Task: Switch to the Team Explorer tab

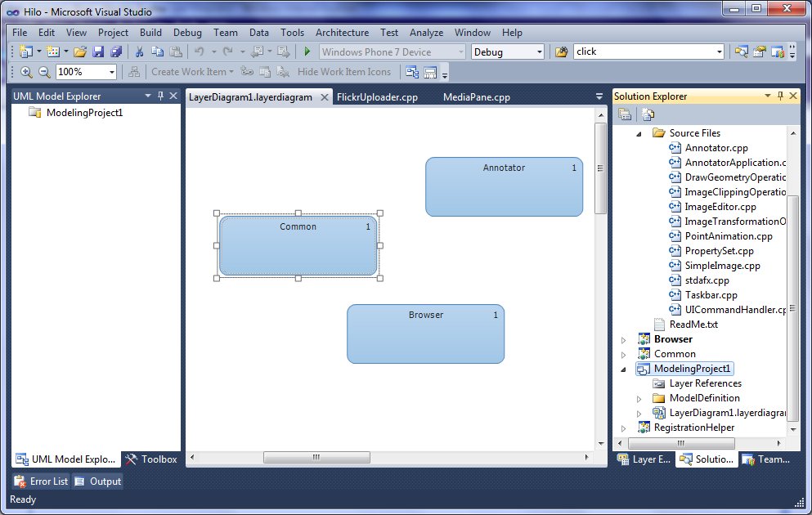Action: (766, 459)
